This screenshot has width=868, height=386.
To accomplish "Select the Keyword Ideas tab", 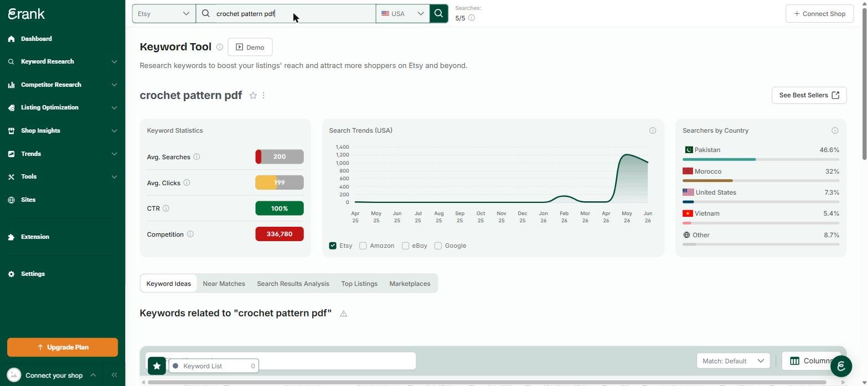I will click(169, 284).
